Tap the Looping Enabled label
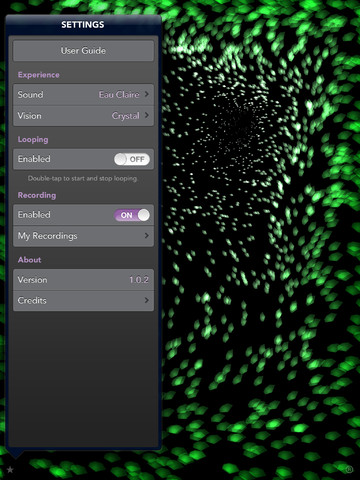Viewport: 360px width, 480px height. (34, 159)
